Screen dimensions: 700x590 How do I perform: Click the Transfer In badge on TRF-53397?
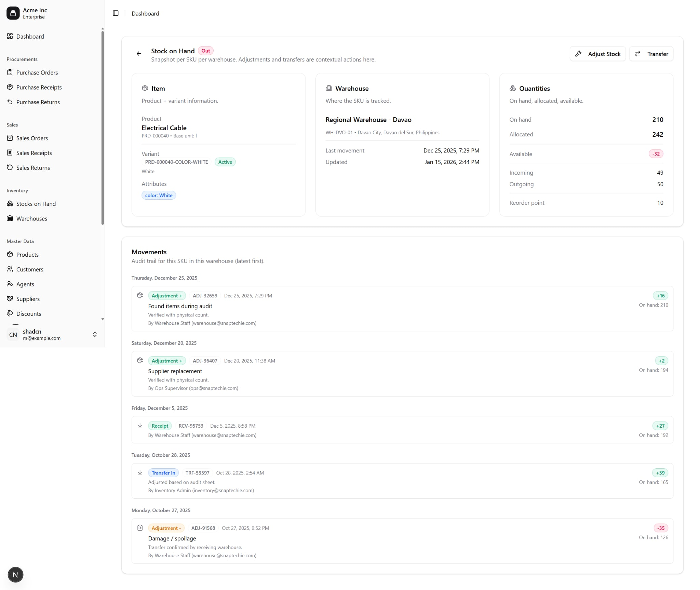(x=163, y=473)
